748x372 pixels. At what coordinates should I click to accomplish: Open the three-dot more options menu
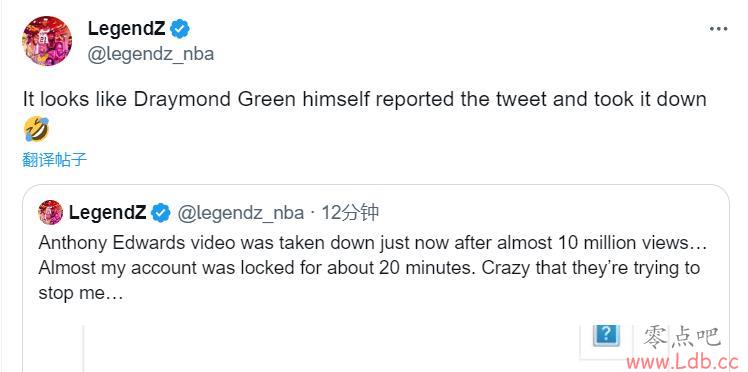click(x=718, y=30)
